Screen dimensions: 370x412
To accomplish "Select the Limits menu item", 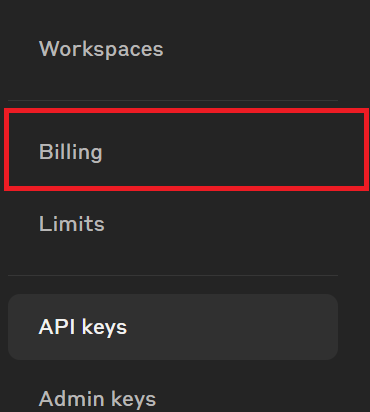I will pos(173,223).
